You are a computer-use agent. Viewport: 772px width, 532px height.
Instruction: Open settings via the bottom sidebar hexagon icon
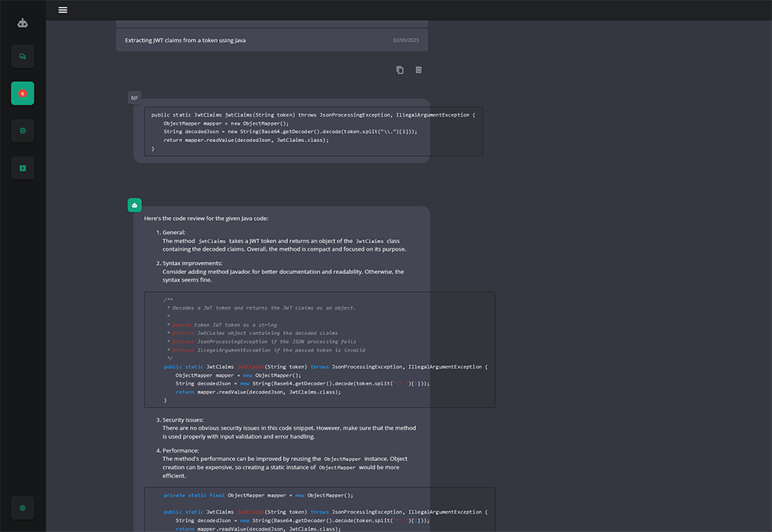(22, 508)
